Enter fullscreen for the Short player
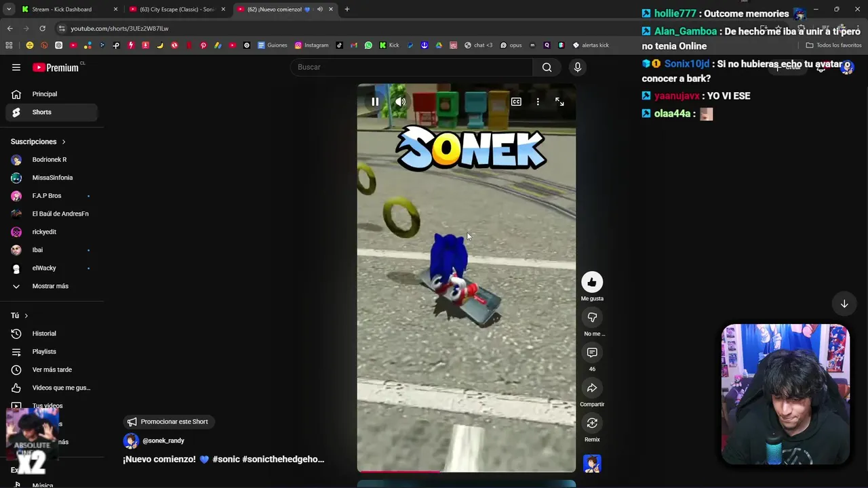Viewport: 868px width, 488px height. pyautogui.click(x=559, y=102)
